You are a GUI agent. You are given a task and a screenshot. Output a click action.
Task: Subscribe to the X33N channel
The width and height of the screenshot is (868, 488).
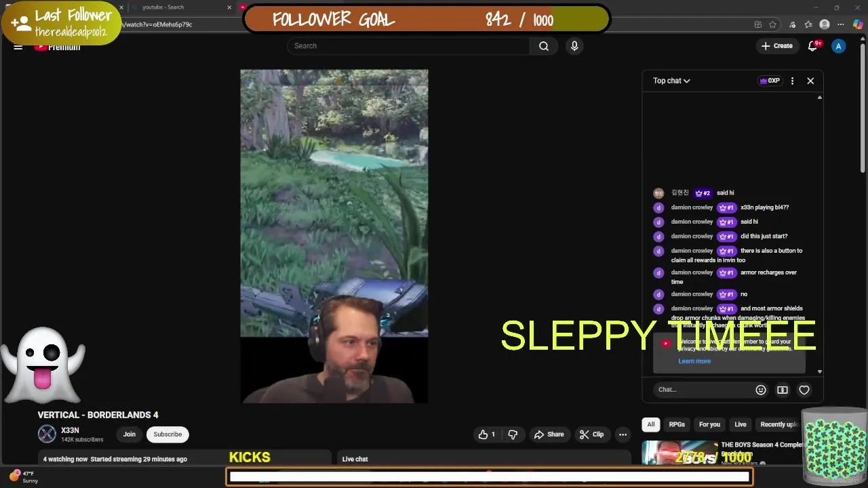pos(167,434)
